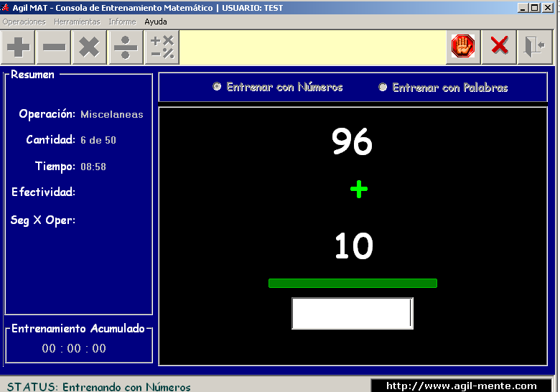Click the STATUS: Entrenando con Números text

tap(99, 387)
